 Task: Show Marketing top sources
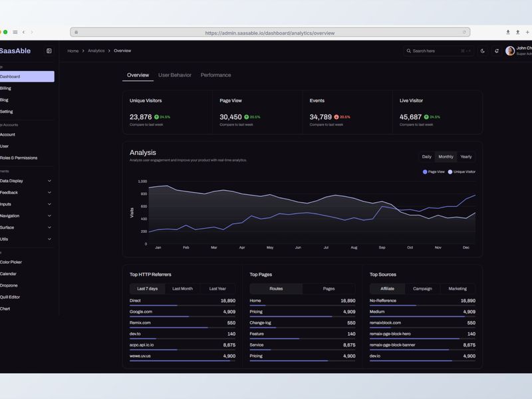458,289
